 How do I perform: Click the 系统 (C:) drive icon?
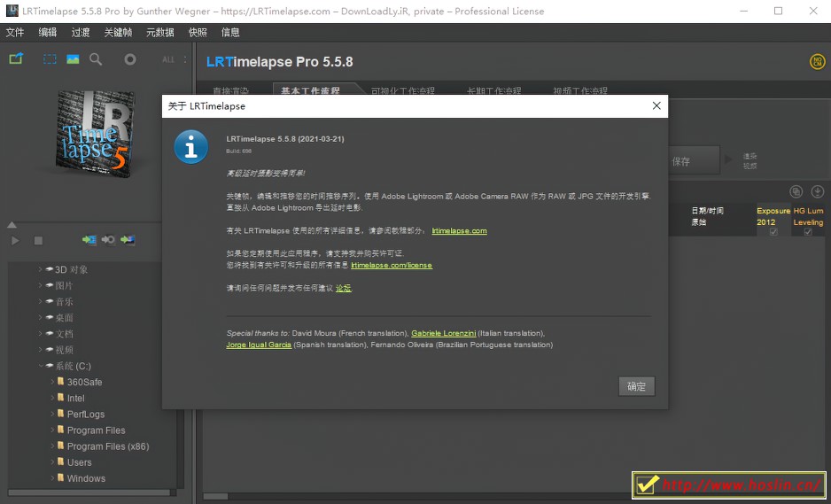click(50, 366)
